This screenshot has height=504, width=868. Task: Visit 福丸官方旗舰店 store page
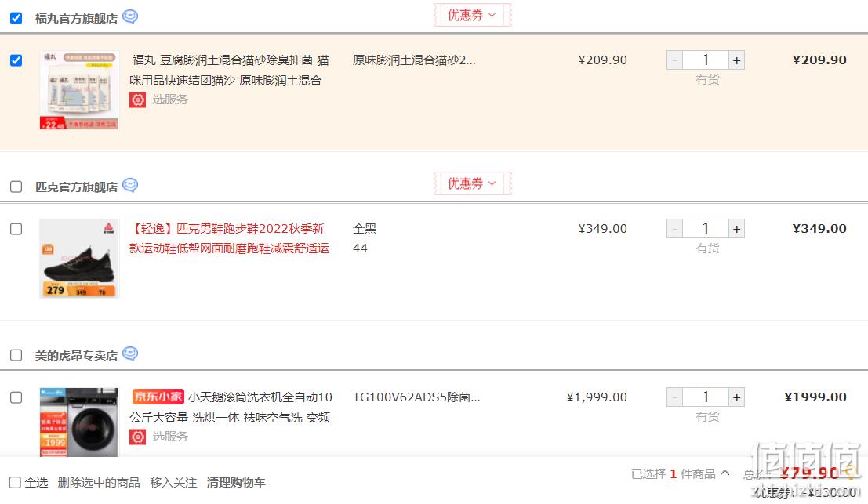76,19
